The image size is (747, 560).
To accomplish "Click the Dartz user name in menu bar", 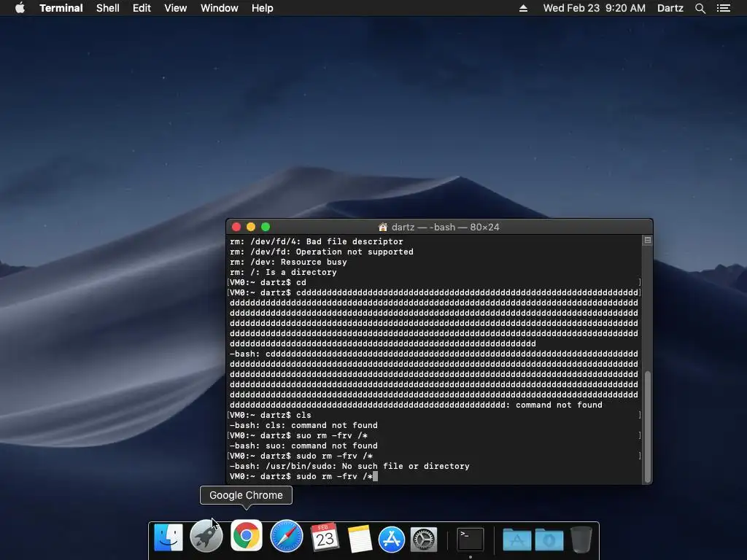I will click(670, 8).
